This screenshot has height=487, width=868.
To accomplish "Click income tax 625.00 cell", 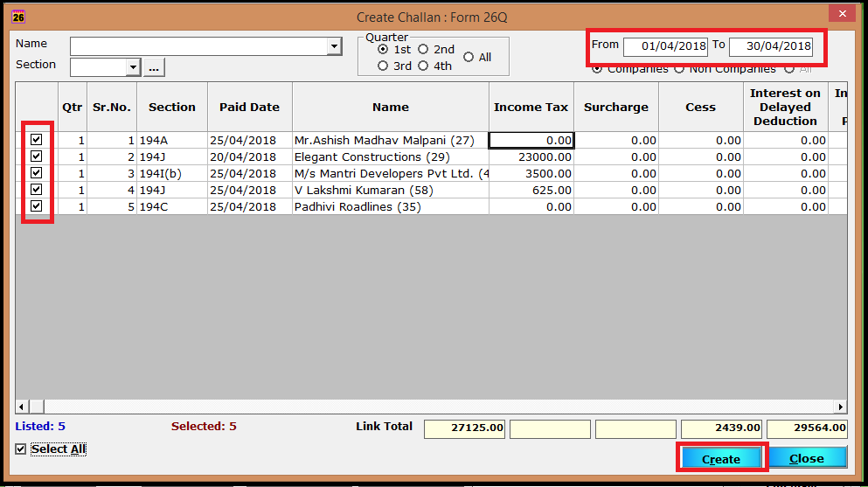I will 531,190.
